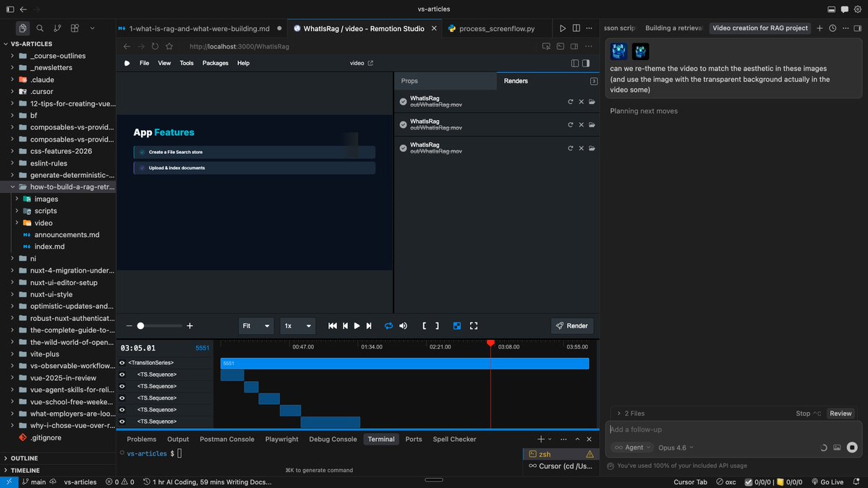The height and width of the screenshot is (488, 868).
Task: Open the Fit zoom dropdown
Action: point(256,326)
